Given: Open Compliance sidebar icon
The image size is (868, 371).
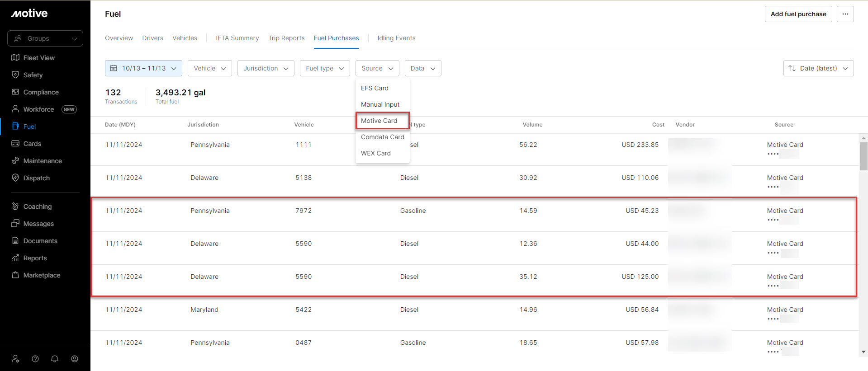Looking at the screenshot, I should [15, 92].
